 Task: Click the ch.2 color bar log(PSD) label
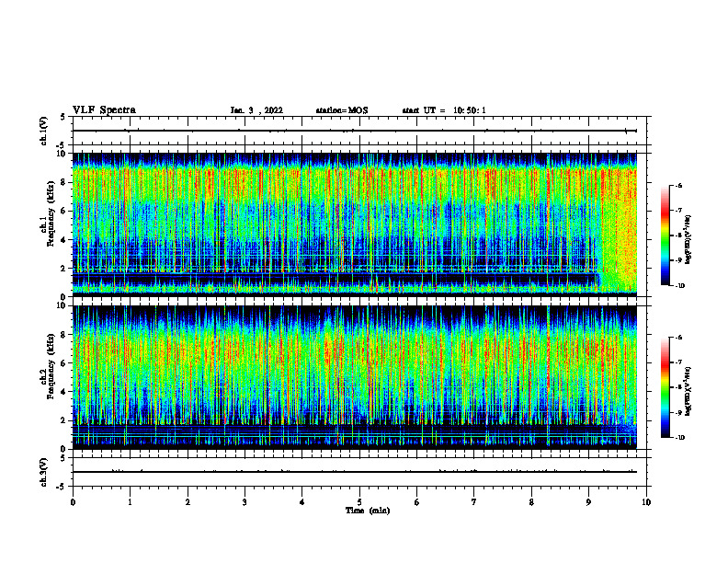(688, 391)
